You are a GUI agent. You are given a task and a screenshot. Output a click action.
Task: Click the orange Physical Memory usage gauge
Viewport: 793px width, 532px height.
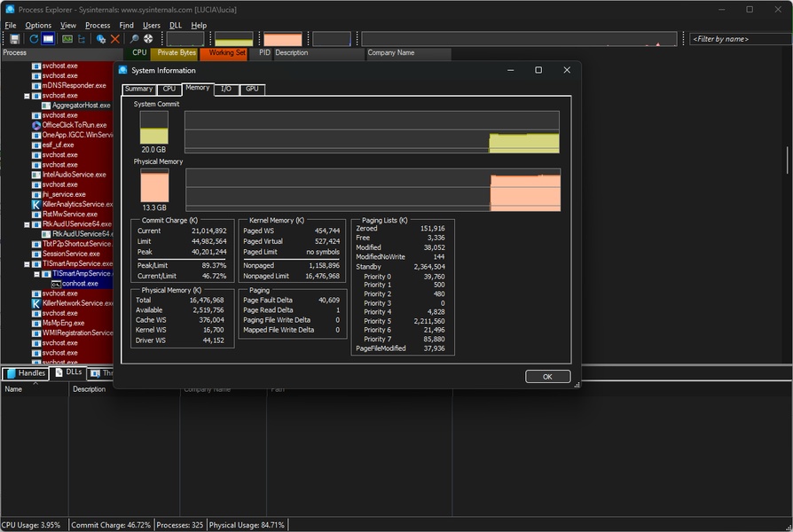[x=154, y=186]
